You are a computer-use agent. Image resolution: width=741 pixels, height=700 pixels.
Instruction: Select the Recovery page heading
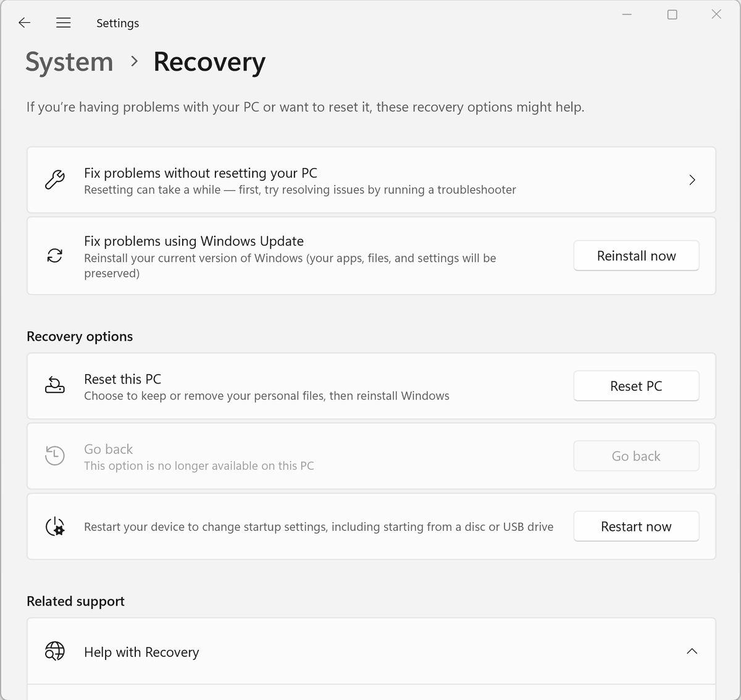point(209,62)
